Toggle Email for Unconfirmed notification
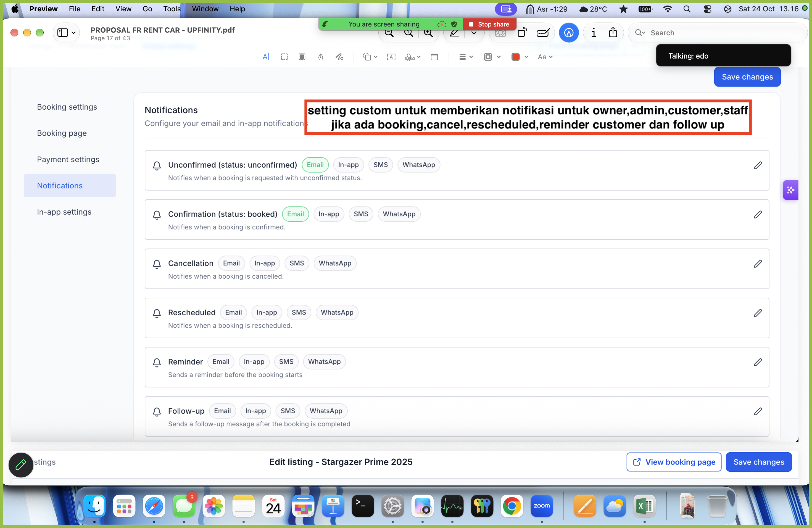Viewport: 812px width, 528px height. point(315,165)
